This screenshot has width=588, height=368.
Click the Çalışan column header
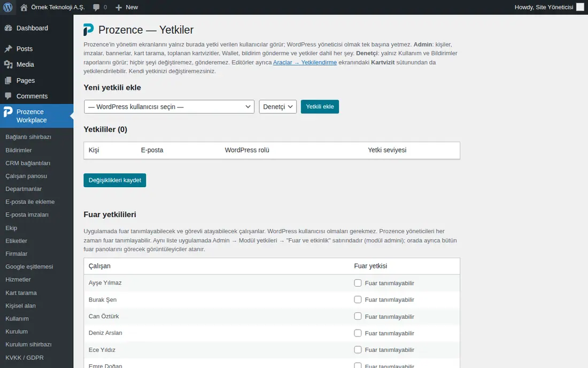pyautogui.click(x=99, y=266)
